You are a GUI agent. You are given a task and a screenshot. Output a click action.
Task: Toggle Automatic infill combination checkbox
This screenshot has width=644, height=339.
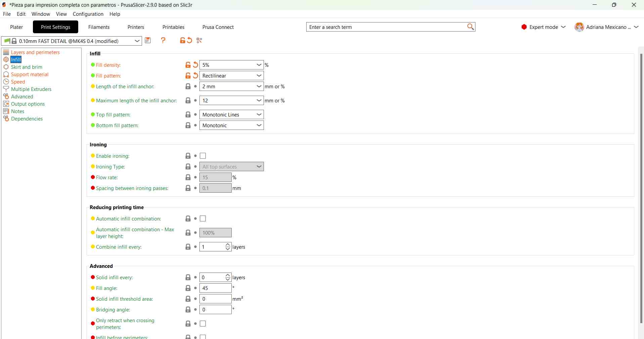pyautogui.click(x=203, y=219)
